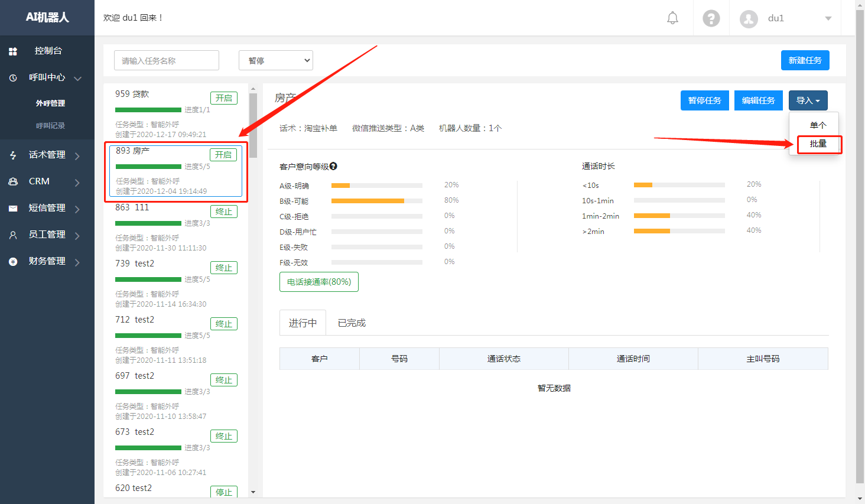Screen dimensions: 865x504
Task: Select task 620 test2 in list
Action: pyautogui.click(x=176, y=490)
